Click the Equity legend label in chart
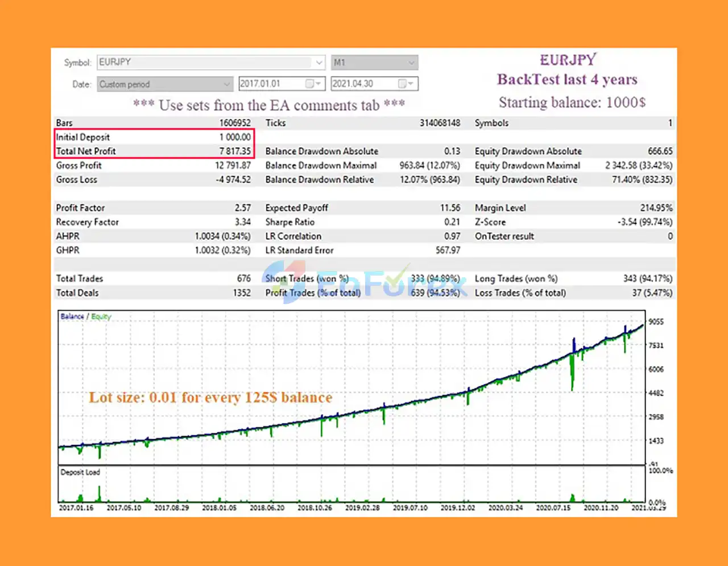This screenshot has height=566, width=728. pos(101,317)
